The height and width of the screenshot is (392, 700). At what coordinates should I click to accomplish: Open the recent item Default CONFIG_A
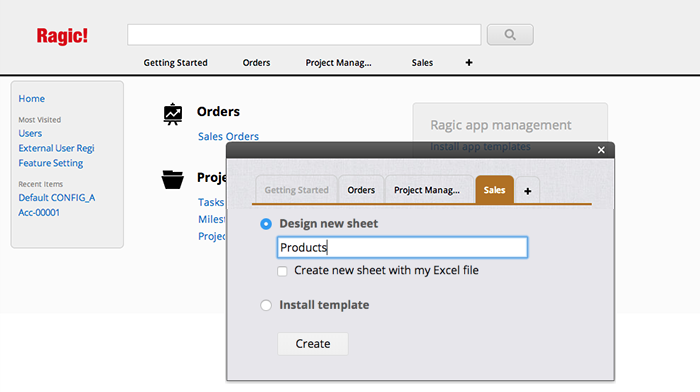pyautogui.click(x=57, y=198)
